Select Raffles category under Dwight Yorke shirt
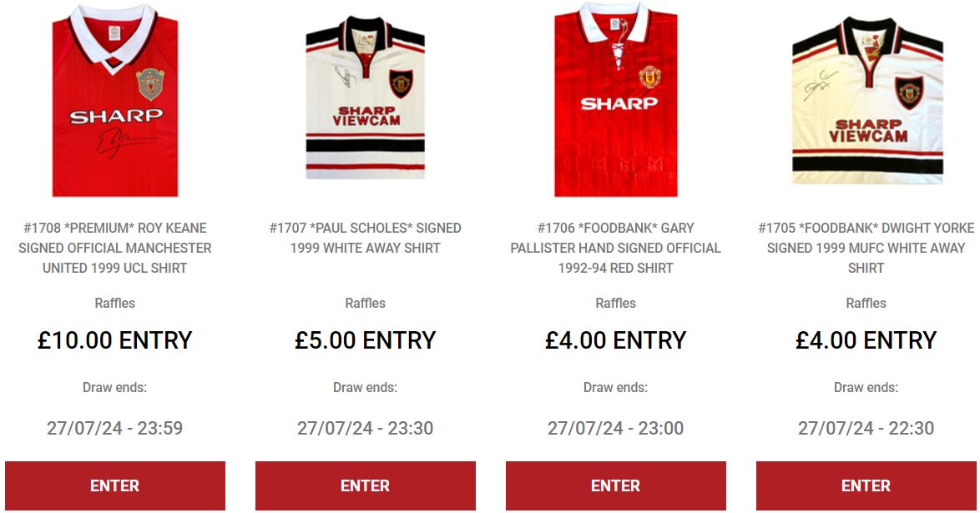Viewport: 980px width, 513px height. pos(866,303)
